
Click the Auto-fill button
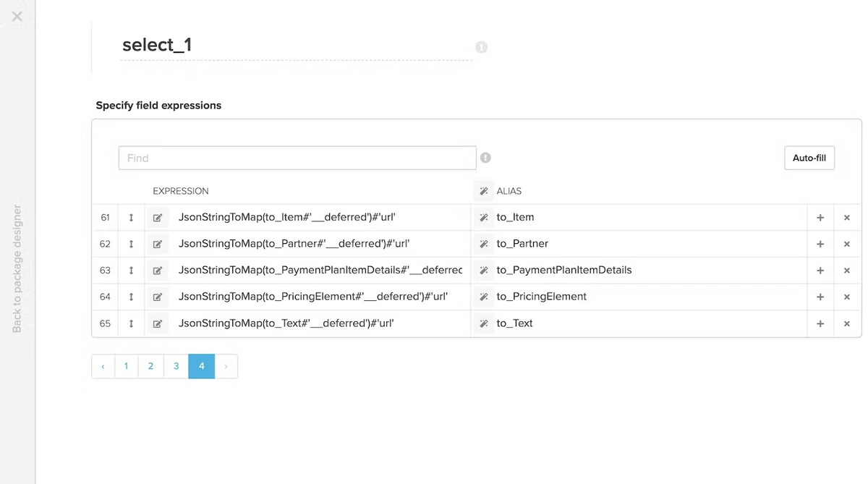(809, 158)
